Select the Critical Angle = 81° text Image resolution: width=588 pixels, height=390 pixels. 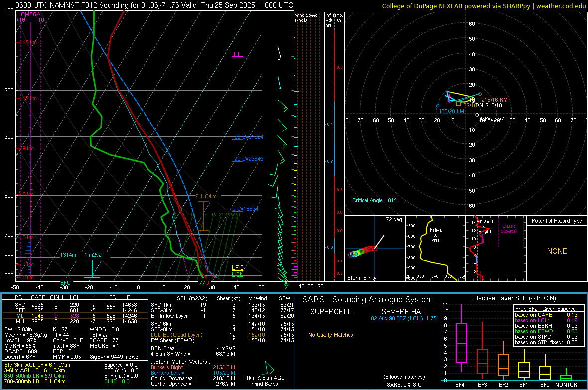tap(374, 201)
